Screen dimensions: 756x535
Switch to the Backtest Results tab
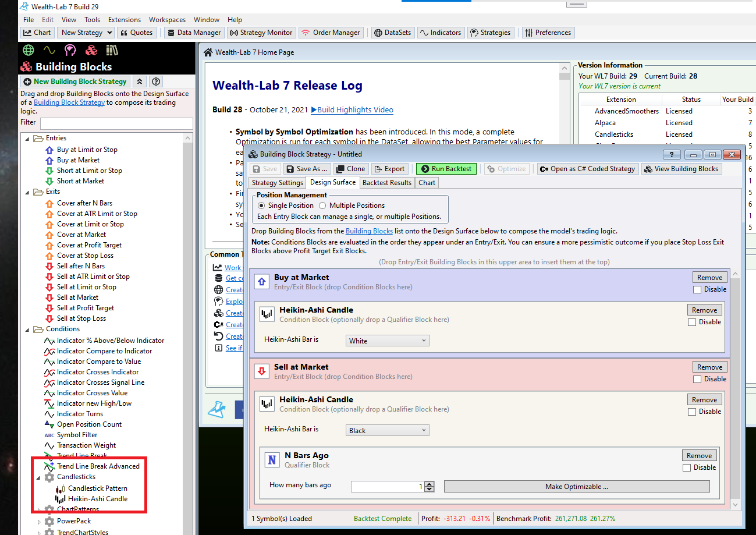387,183
